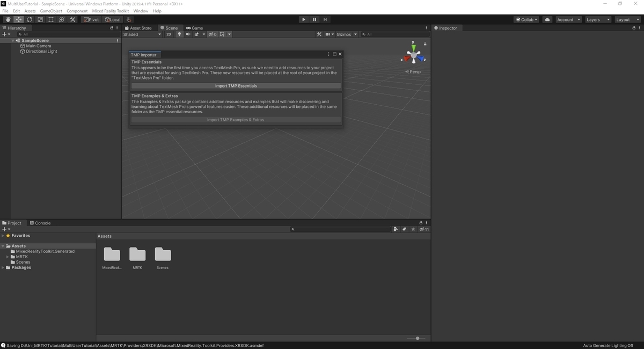
Task: Open TMP Importer window options menu
Action: point(329,54)
